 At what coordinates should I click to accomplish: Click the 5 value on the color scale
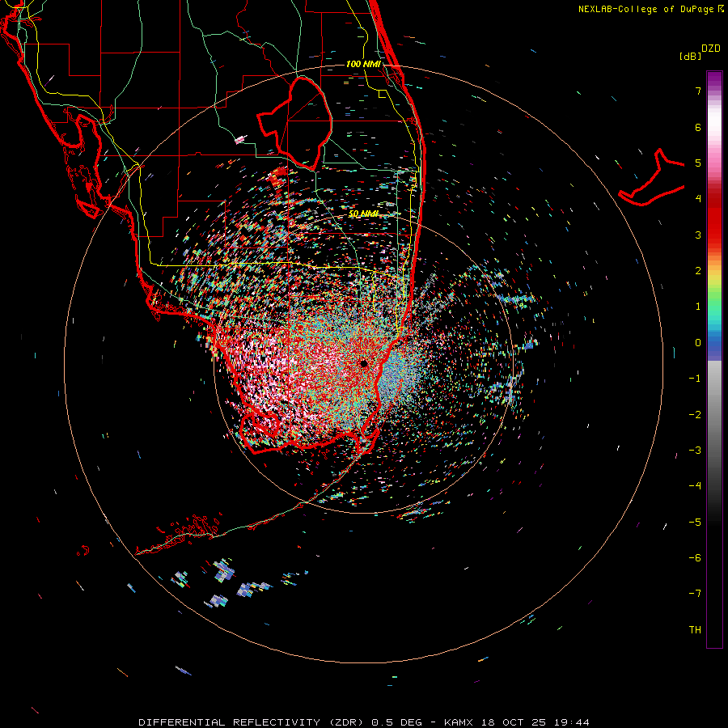pos(698,163)
